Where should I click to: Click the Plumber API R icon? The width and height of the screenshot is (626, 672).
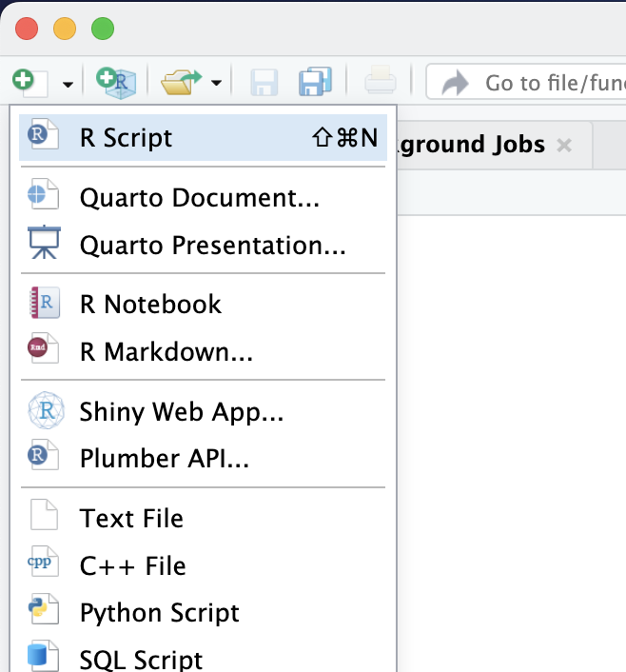tap(43, 455)
